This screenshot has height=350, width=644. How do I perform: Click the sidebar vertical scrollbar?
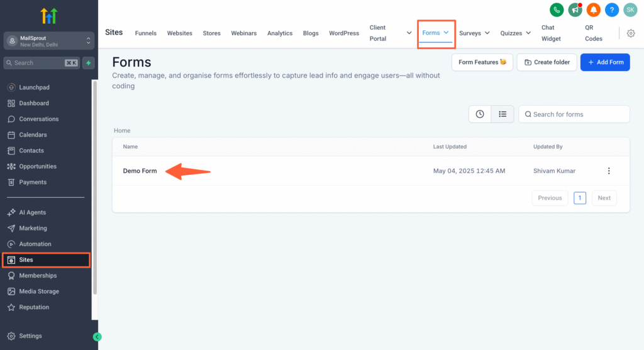tap(95, 189)
